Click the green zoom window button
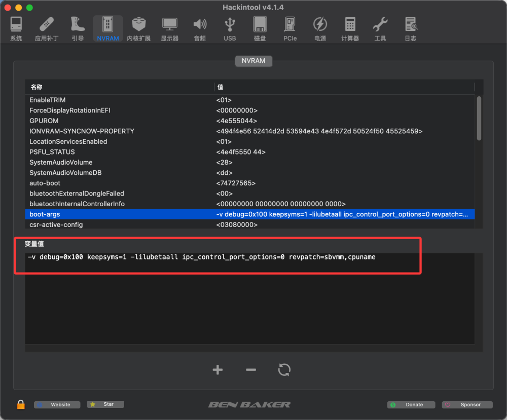The height and width of the screenshot is (420, 507). tap(29, 8)
